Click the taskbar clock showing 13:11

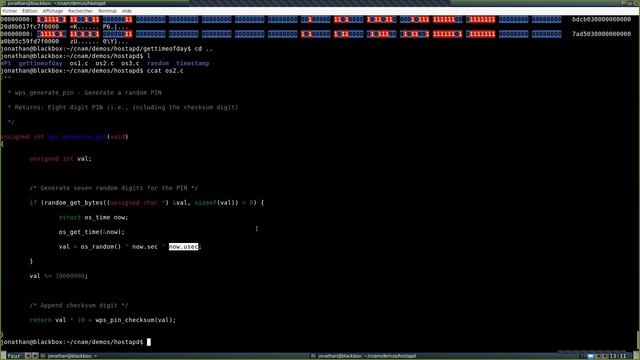(618, 356)
